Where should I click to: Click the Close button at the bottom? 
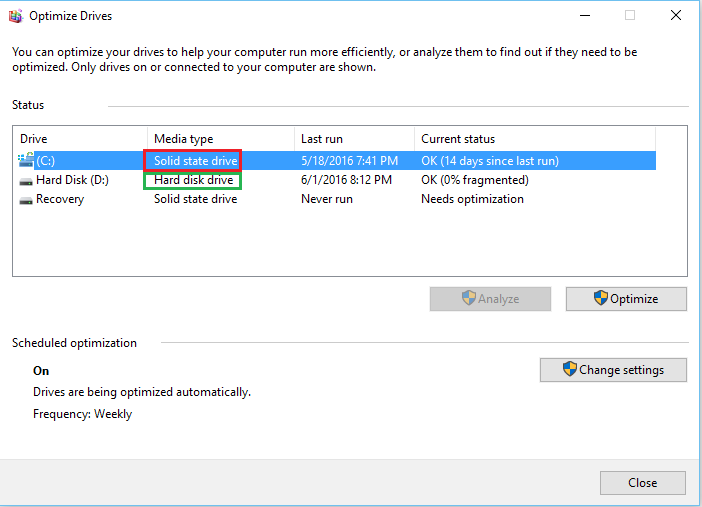pos(642,483)
